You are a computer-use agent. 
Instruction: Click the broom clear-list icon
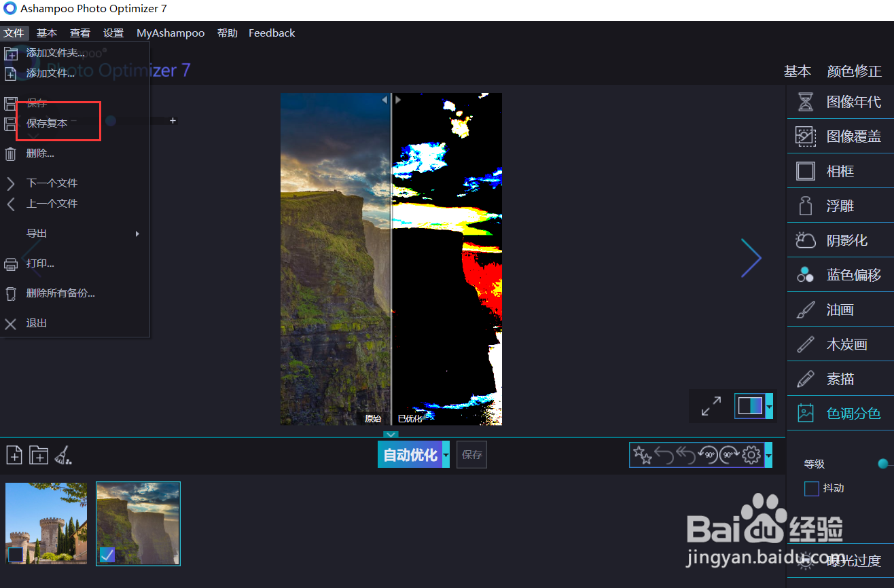(63, 455)
